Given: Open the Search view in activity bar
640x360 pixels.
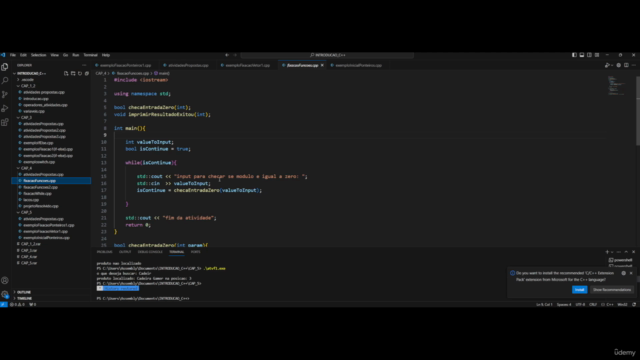Looking at the screenshot, I should pyautogui.click(x=5, y=81).
